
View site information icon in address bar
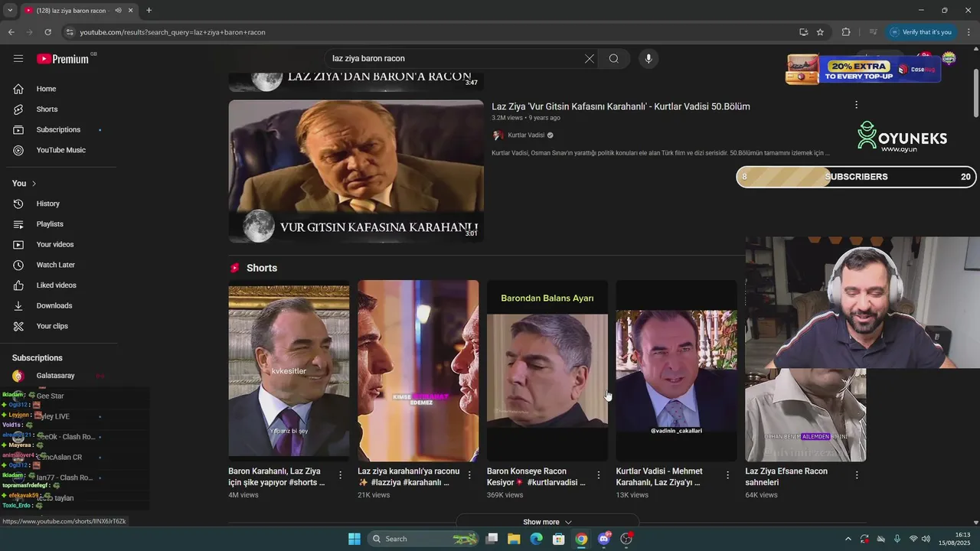point(70,32)
